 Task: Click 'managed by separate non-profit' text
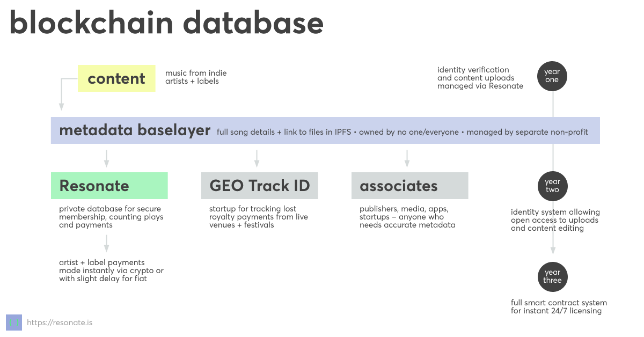528,131
